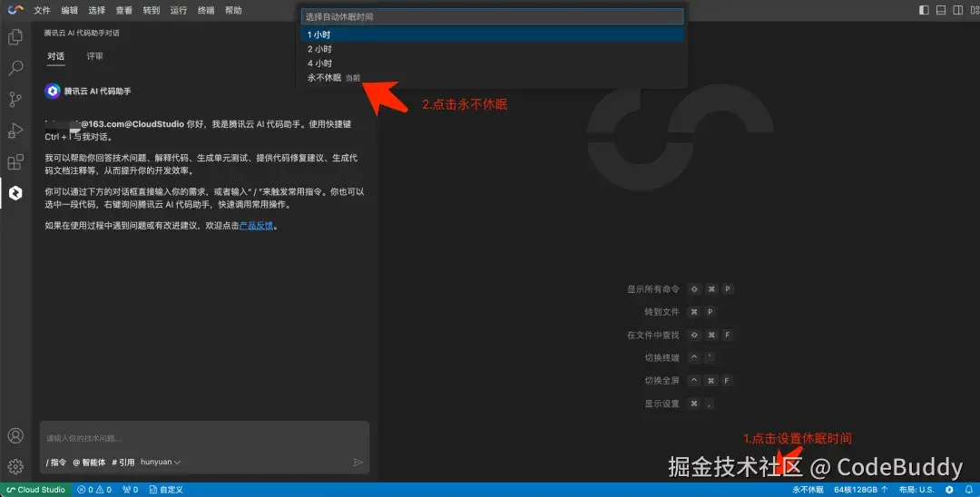Click 永不休眠 in the status bar

pyautogui.click(x=808, y=490)
